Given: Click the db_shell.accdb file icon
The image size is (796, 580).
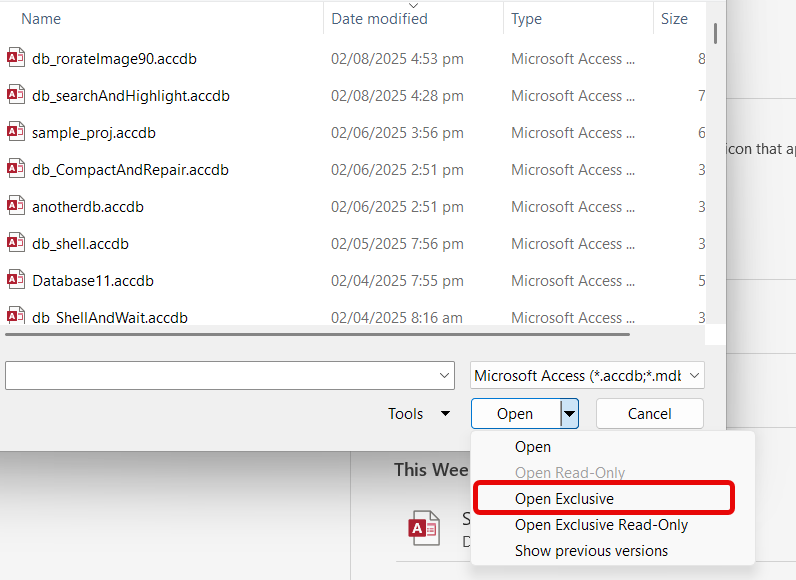Looking at the screenshot, I should [15, 244].
